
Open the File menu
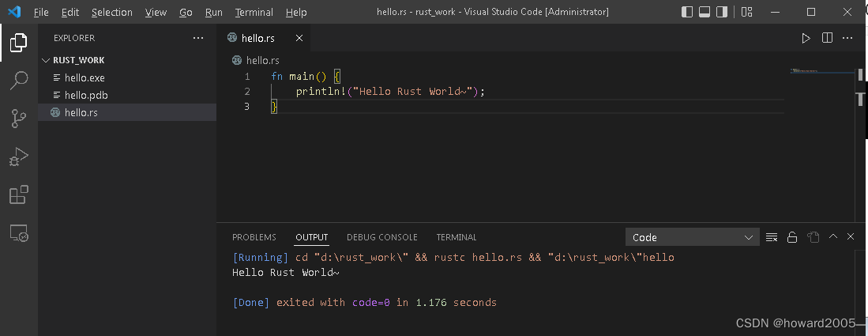41,12
